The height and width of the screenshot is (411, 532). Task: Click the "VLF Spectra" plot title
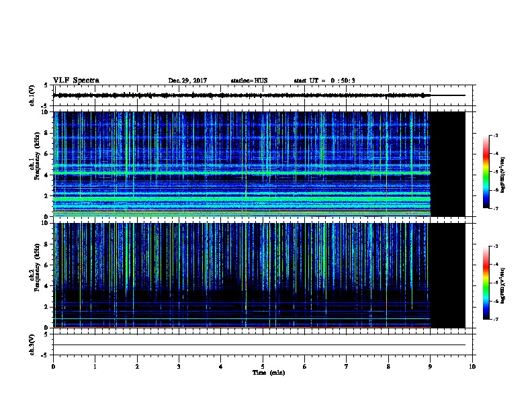point(76,81)
